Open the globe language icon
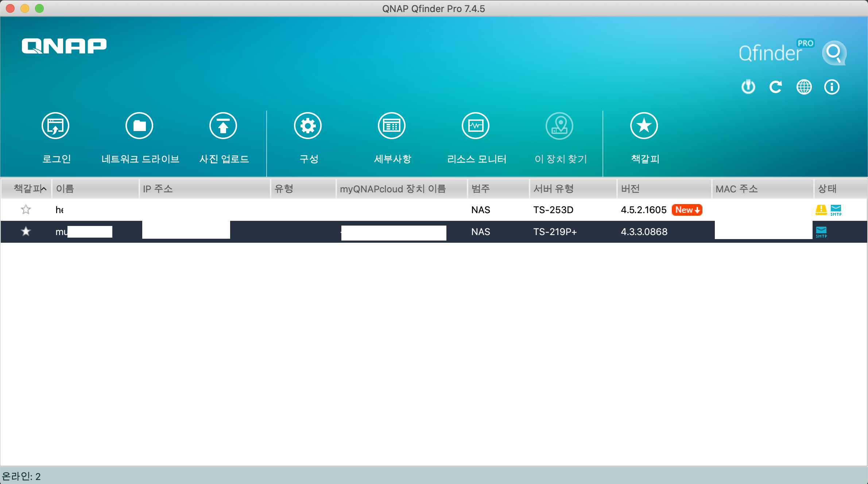 (x=804, y=87)
